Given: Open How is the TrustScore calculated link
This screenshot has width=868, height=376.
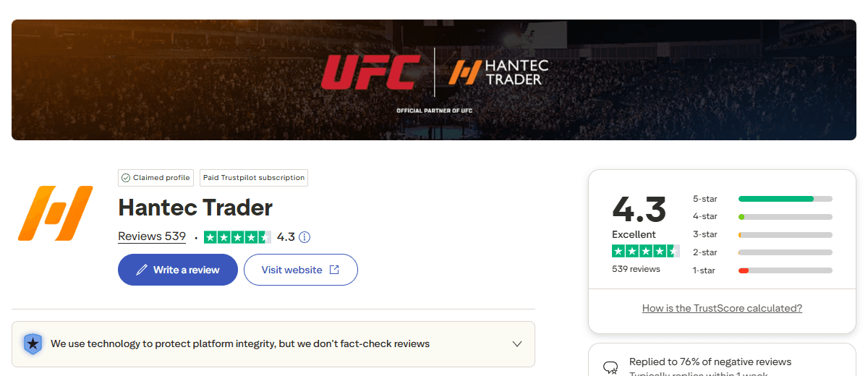Looking at the screenshot, I should [722, 309].
